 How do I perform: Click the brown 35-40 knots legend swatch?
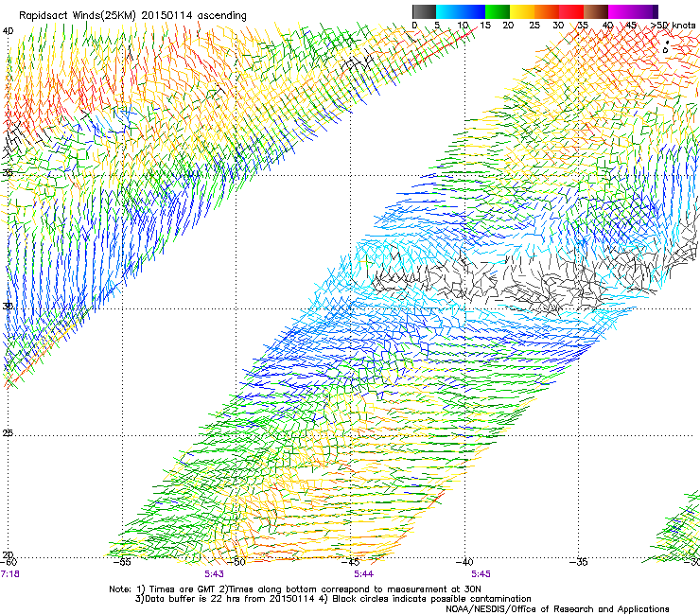point(596,11)
